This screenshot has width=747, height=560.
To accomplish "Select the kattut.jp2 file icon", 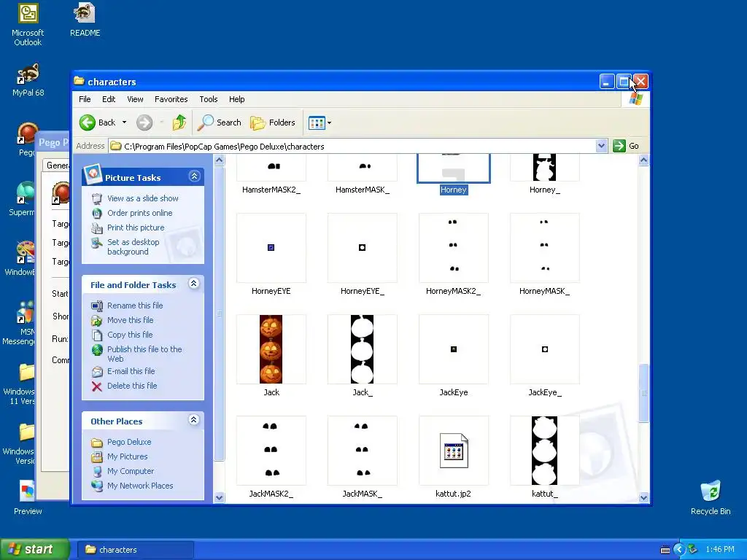I will 454,451.
